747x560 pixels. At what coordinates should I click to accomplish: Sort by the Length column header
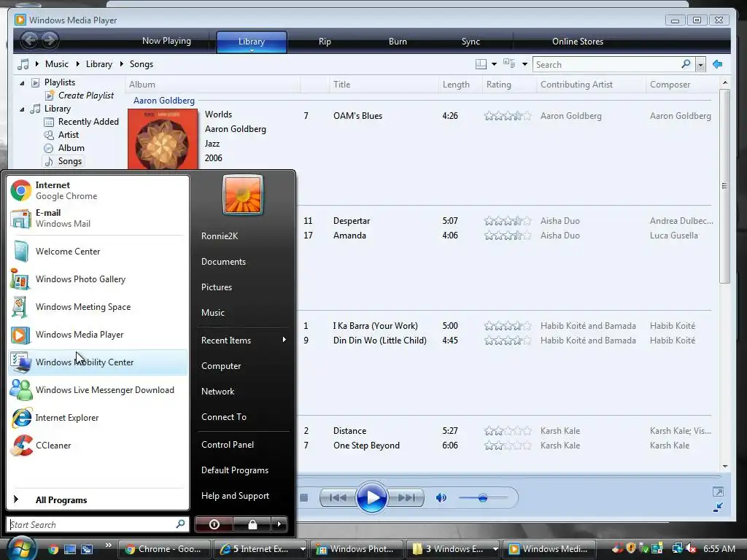[x=456, y=85]
